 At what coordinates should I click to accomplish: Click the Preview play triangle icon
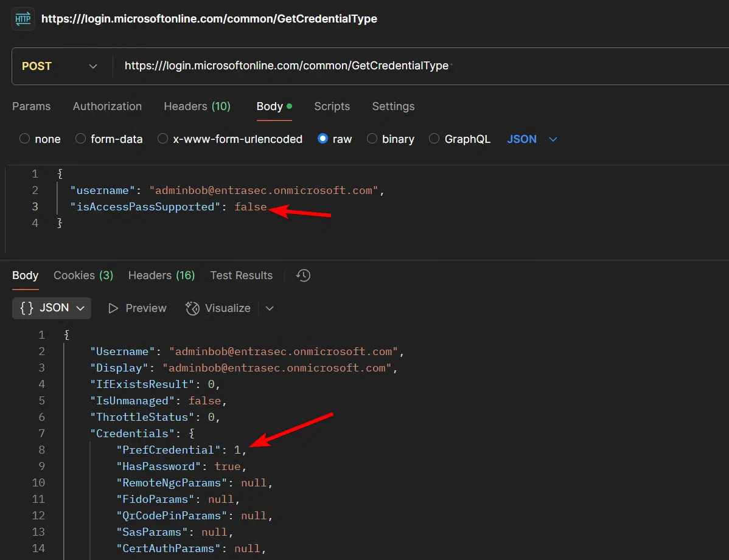(x=113, y=309)
